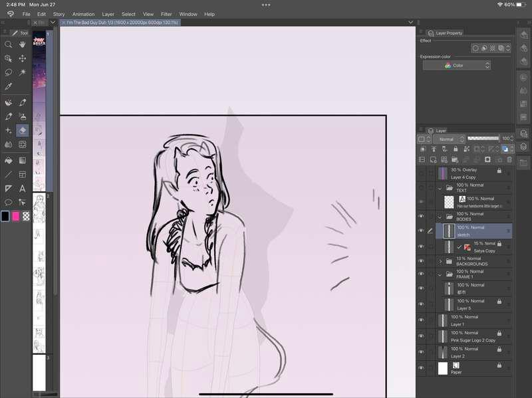Select the Operation object tool
Image resolution: width=532 pixels, height=398 pixels.
click(9, 58)
